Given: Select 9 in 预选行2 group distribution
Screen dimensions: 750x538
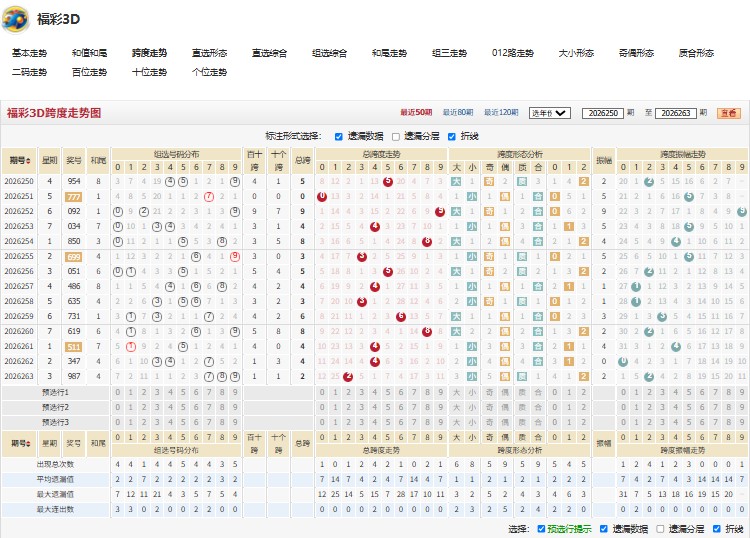Looking at the screenshot, I should 235,407.
